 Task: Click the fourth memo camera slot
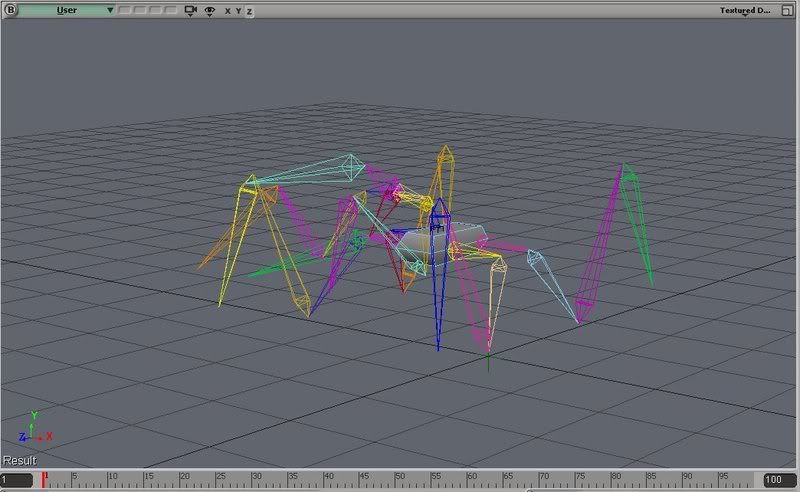(x=170, y=10)
